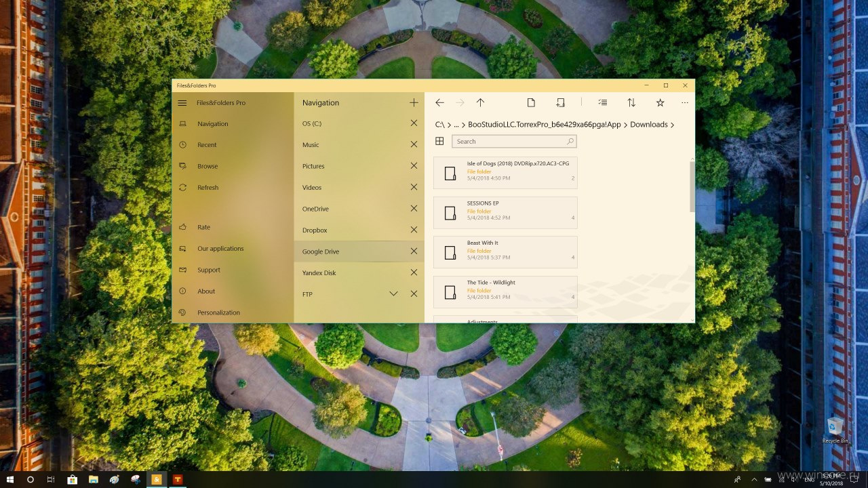
Task: Open the more options ellipsis
Action: 685,103
